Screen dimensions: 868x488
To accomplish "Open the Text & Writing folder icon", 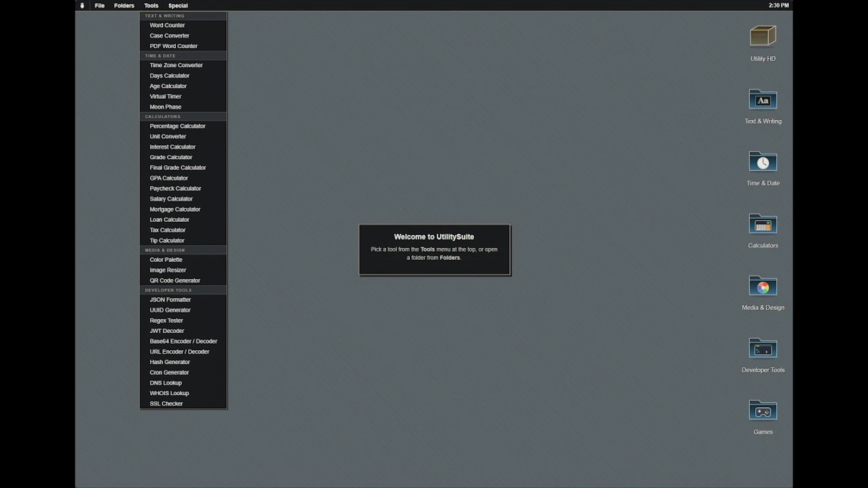I will (x=763, y=100).
